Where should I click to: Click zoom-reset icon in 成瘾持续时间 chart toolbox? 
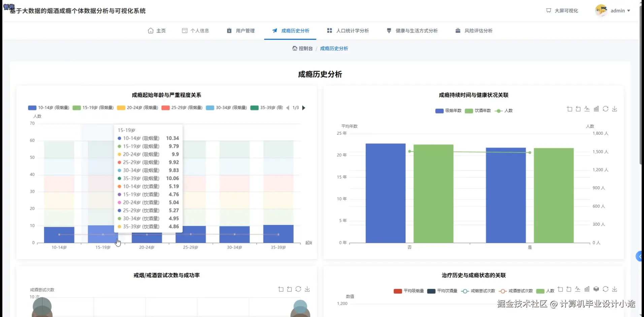578,109
